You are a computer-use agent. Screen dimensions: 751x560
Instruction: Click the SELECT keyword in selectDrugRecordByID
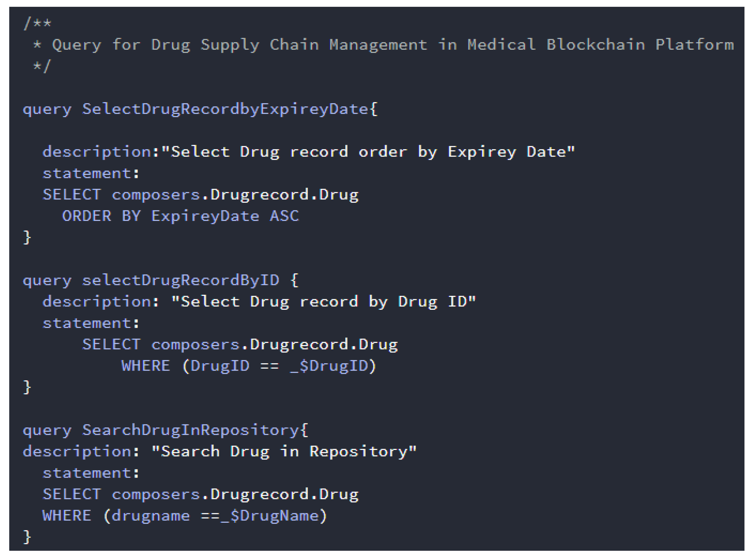111,345
